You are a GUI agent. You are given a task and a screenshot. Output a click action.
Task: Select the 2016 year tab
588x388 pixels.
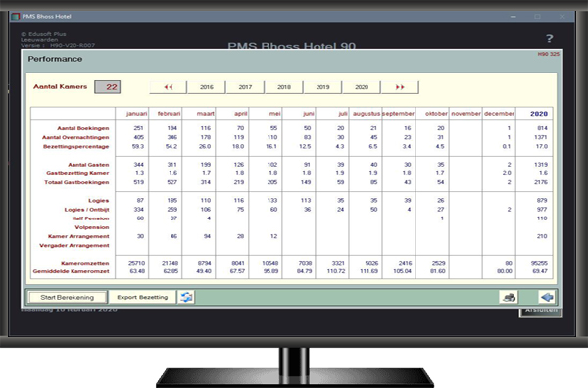click(x=206, y=87)
